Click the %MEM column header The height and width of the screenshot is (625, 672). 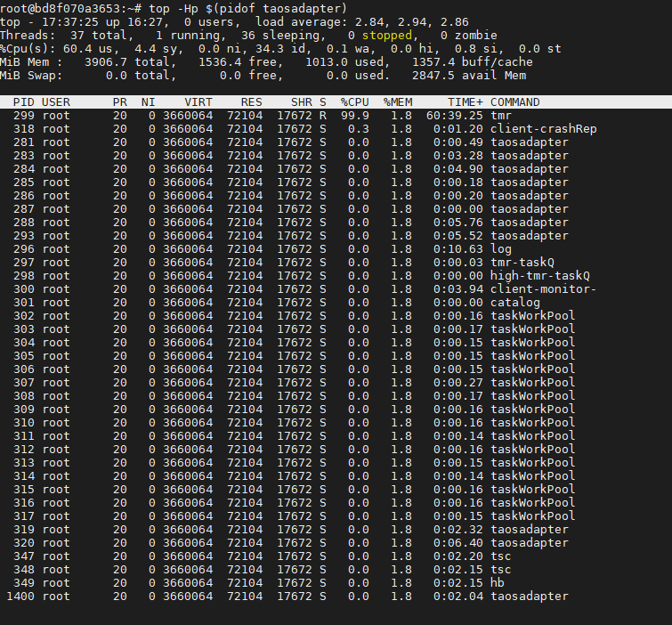(398, 102)
